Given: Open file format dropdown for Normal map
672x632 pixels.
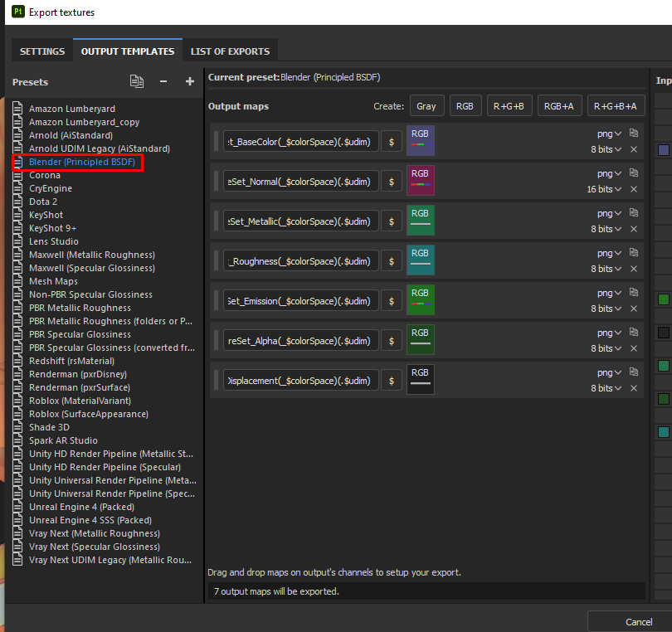Looking at the screenshot, I should coord(609,173).
